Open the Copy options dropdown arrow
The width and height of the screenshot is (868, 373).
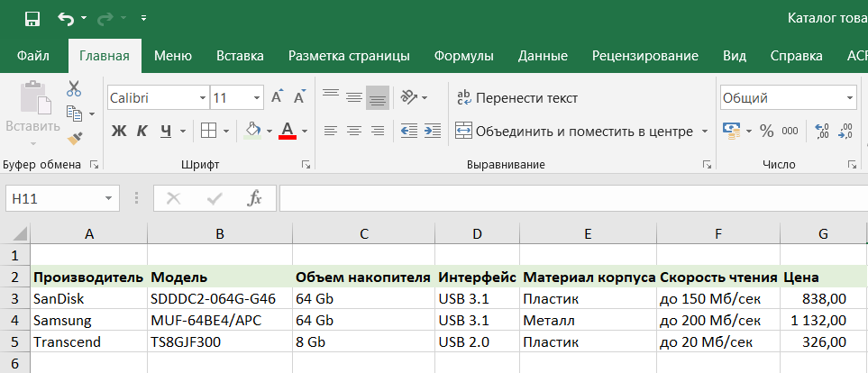(x=92, y=114)
